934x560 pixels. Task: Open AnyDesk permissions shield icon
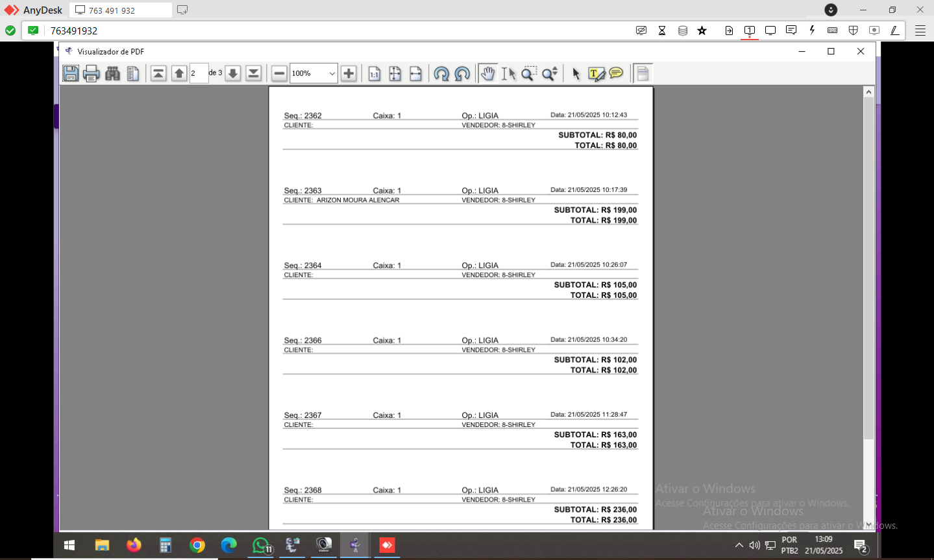pos(854,30)
